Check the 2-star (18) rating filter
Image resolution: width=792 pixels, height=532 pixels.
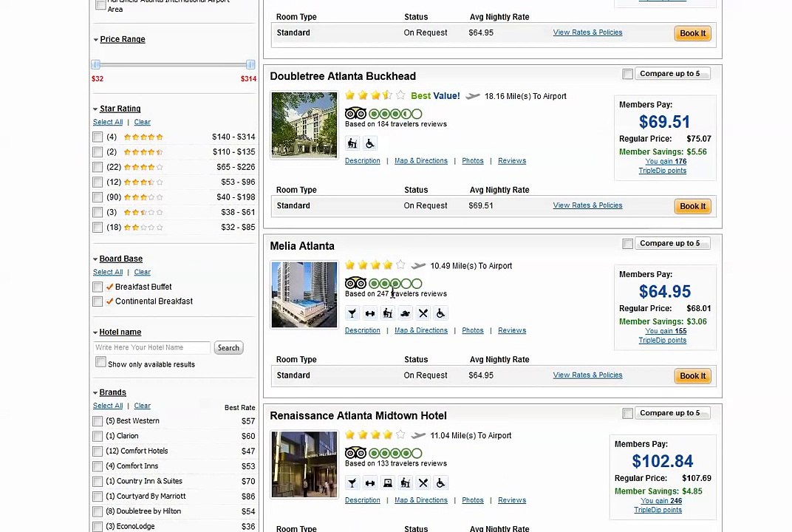click(98, 228)
